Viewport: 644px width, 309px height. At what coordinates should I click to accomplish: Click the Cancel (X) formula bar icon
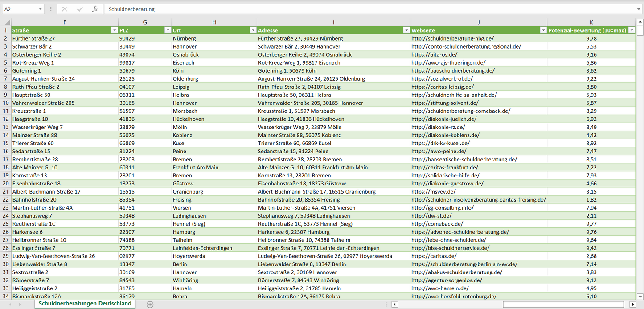click(x=65, y=9)
